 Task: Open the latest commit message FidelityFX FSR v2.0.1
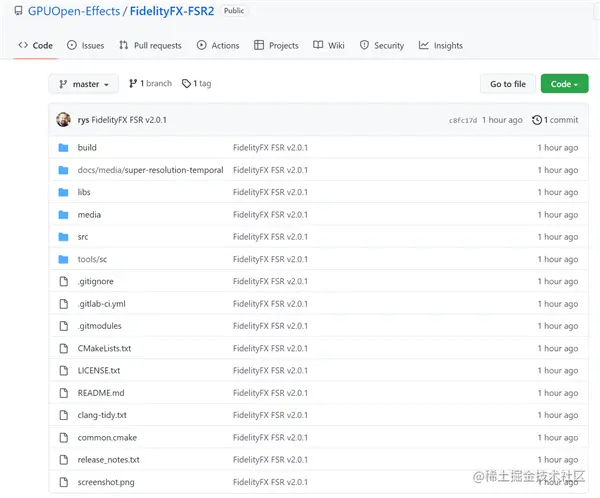pos(129,120)
